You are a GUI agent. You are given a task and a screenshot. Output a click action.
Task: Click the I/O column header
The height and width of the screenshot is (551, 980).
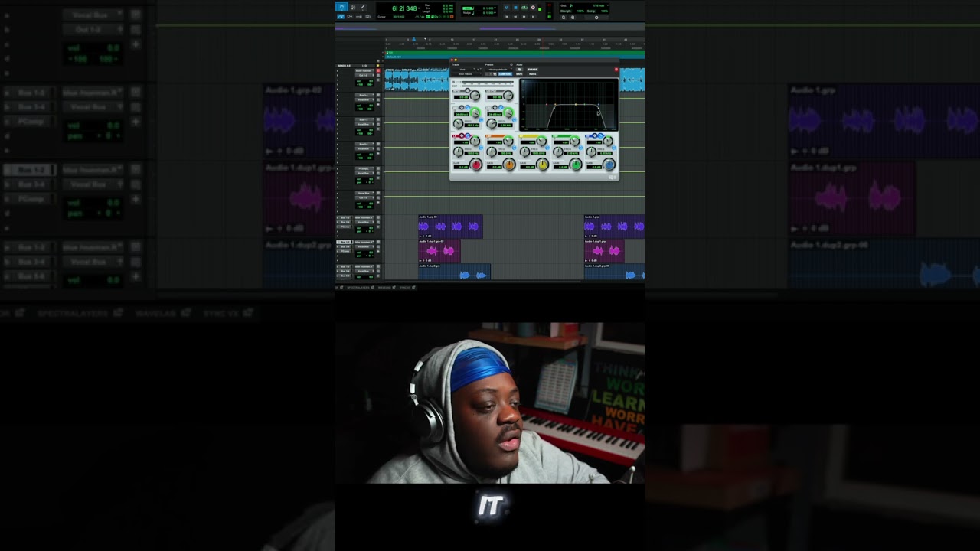point(364,66)
